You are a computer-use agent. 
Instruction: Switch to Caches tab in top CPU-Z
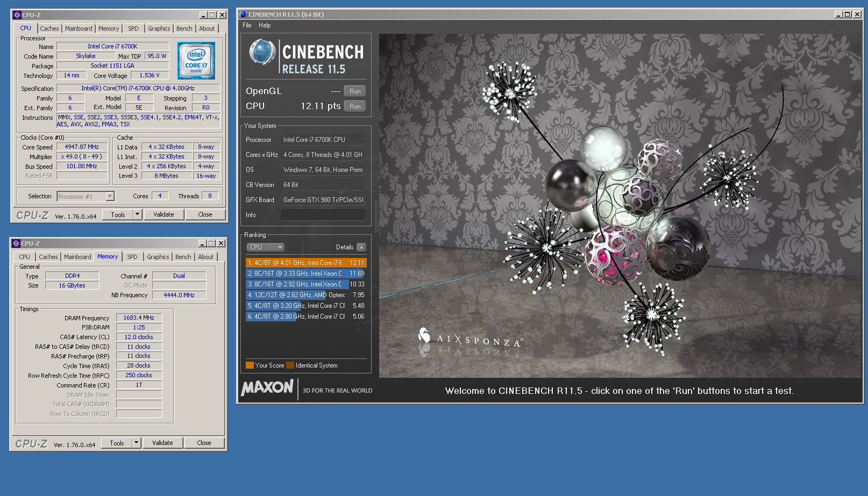[49, 28]
